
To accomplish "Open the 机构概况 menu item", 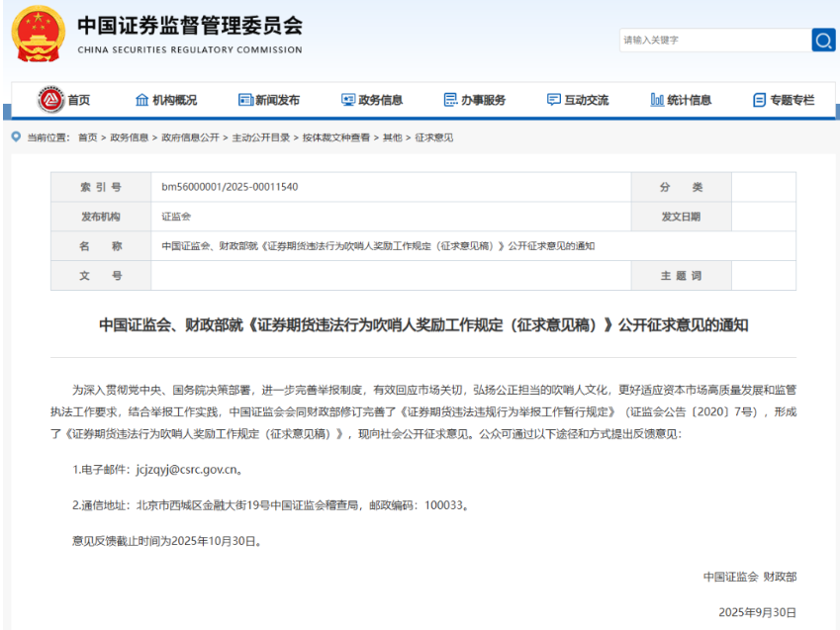I will (x=175, y=100).
